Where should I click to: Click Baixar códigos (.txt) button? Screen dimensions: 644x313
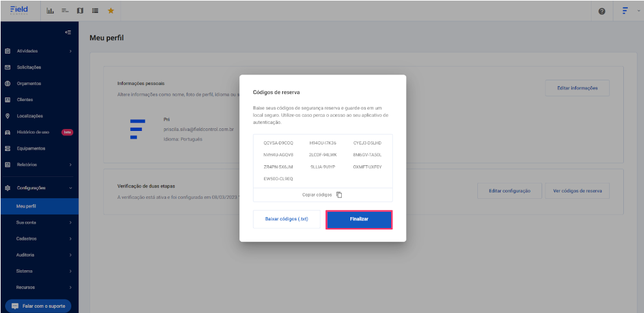pyautogui.click(x=287, y=220)
